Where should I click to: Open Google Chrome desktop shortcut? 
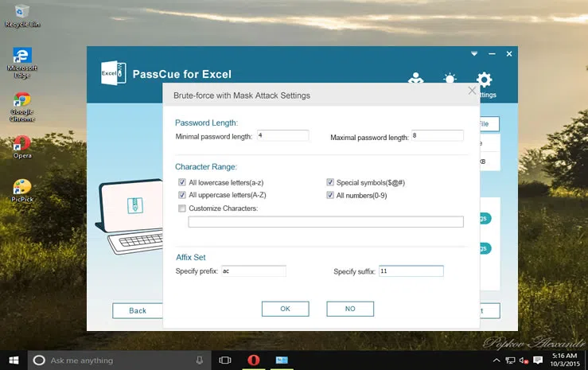pos(21,107)
